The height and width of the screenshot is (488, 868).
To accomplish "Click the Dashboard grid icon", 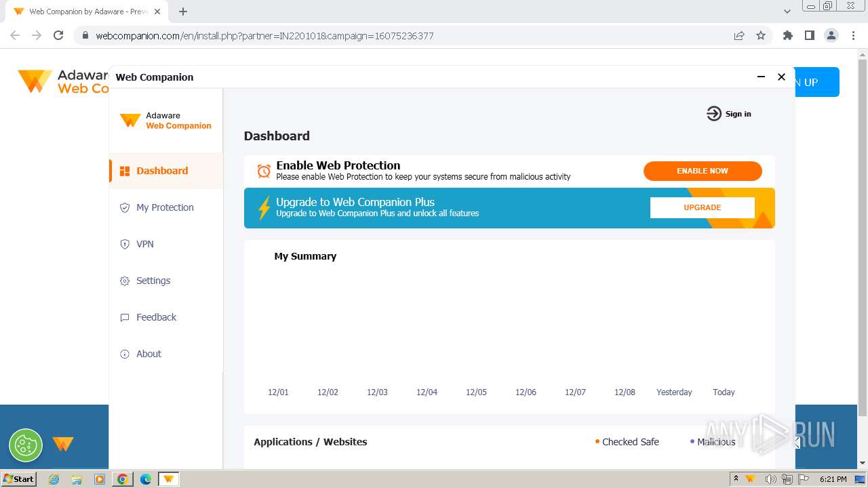I will click(x=125, y=171).
